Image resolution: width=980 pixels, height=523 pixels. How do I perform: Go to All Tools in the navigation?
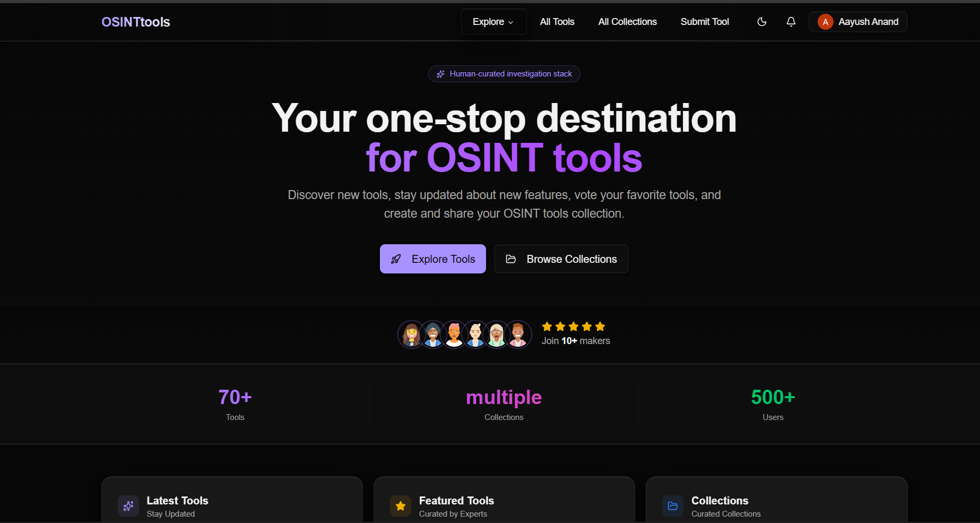click(x=557, y=22)
